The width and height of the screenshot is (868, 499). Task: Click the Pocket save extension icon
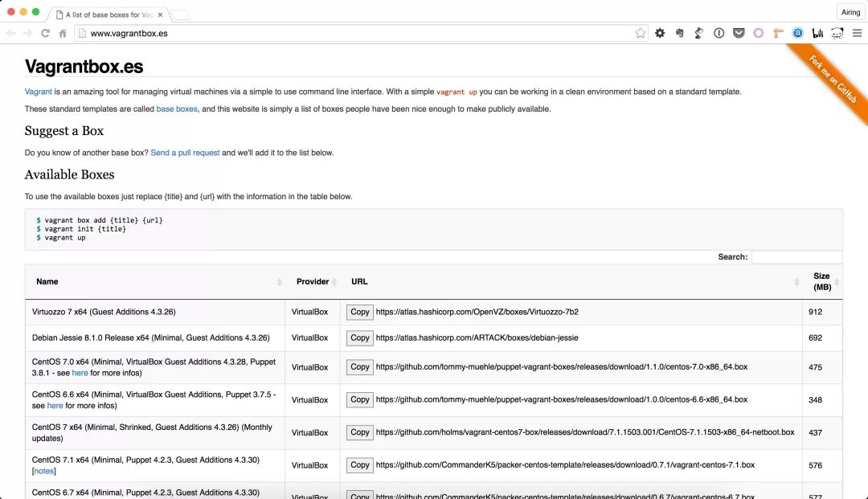point(739,33)
